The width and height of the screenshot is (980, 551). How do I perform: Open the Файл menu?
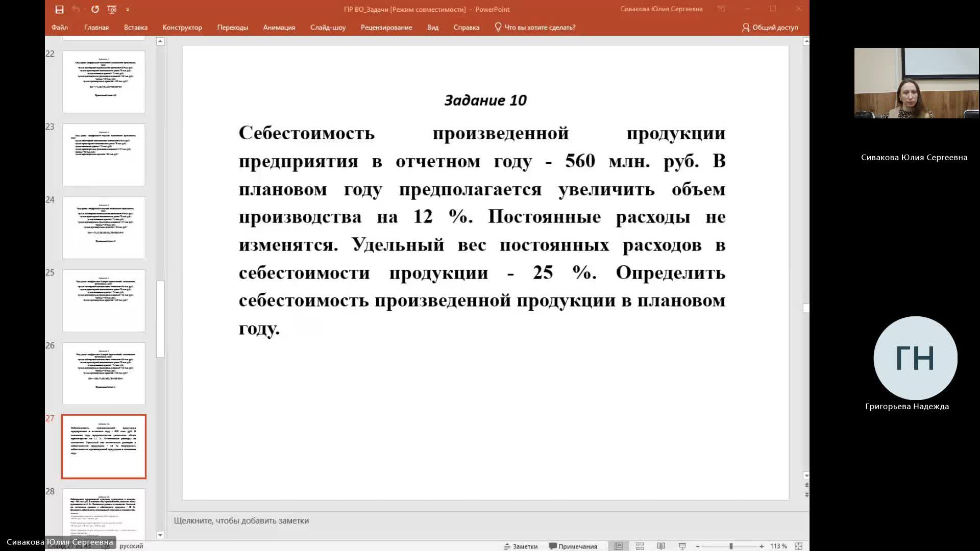60,28
